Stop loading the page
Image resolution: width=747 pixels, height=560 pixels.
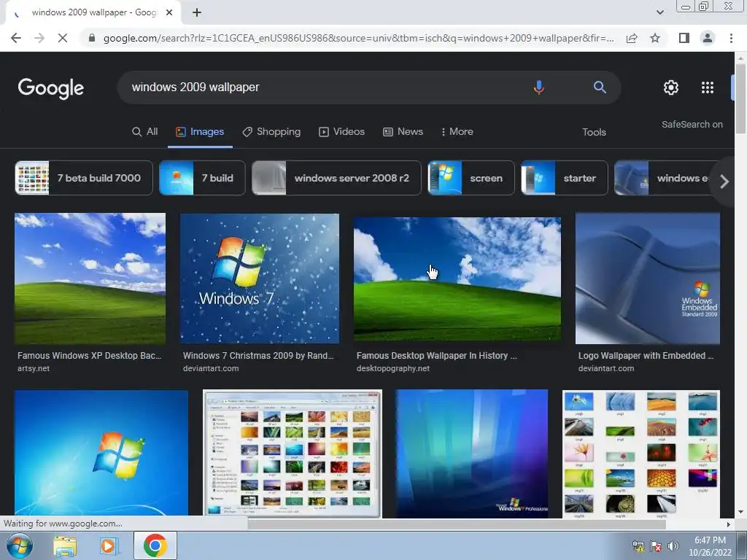63,38
